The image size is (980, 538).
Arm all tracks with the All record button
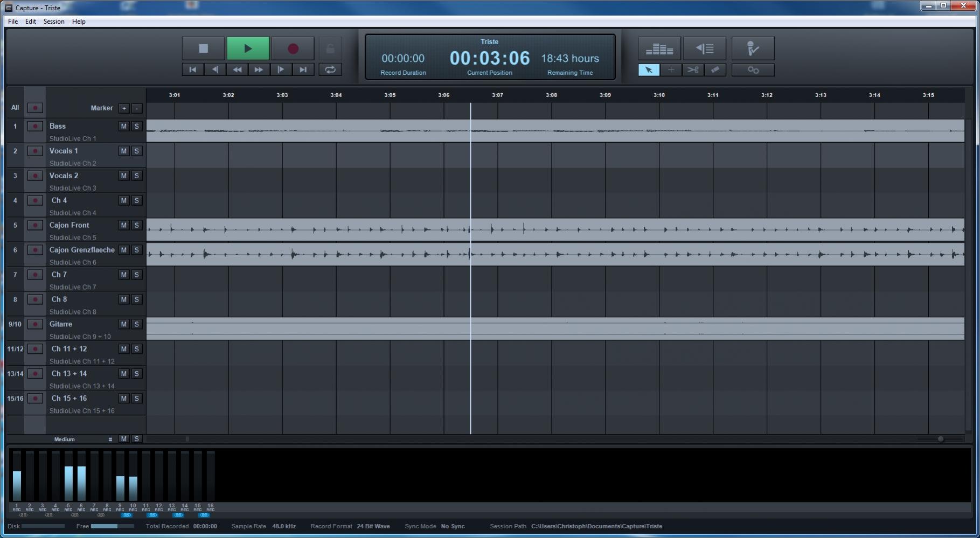tap(35, 108)
